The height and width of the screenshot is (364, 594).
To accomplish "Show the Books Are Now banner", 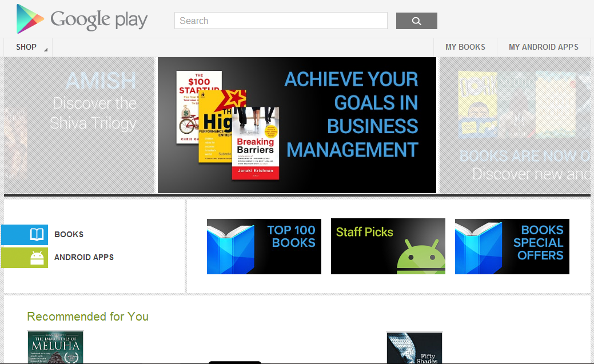I will point(515,125).
